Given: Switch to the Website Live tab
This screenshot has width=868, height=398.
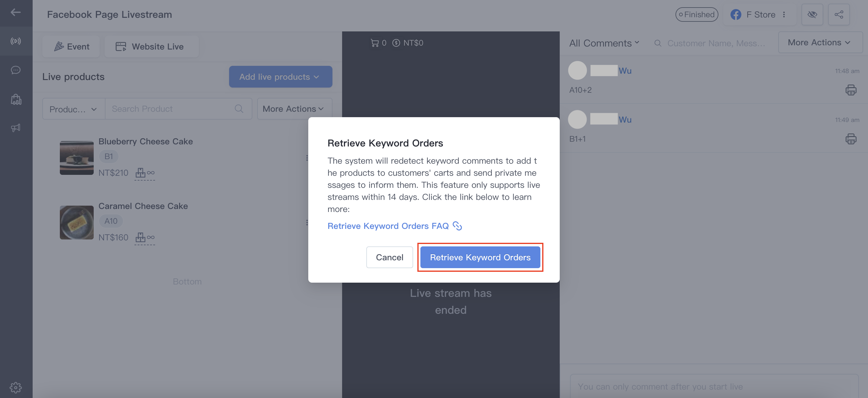Looking at the screenshot, I should pos(151,47).
